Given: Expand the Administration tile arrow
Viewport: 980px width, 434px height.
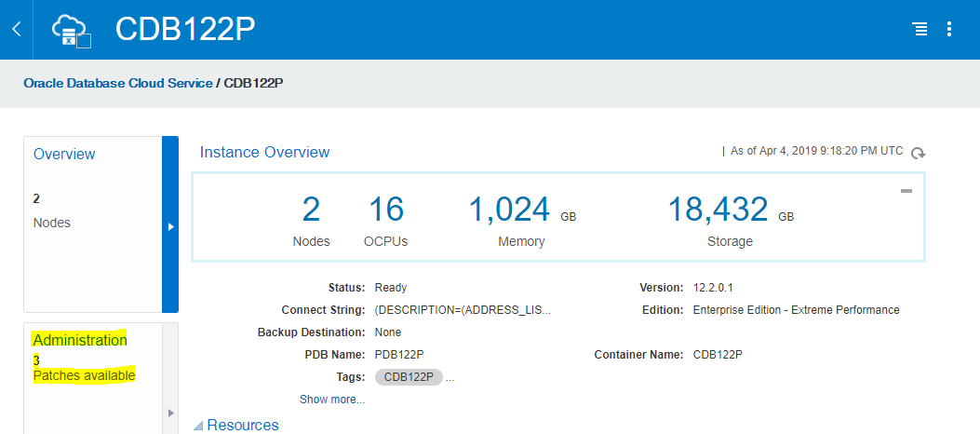Looking at the screenshot, I should (x=170, y=413).
